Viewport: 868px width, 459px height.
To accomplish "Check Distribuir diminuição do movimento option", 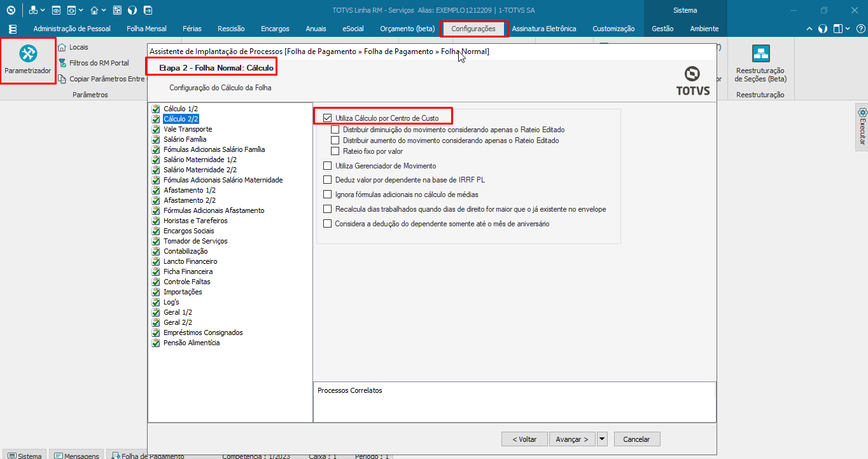I will pyautogui.click(x=335, y=130).
